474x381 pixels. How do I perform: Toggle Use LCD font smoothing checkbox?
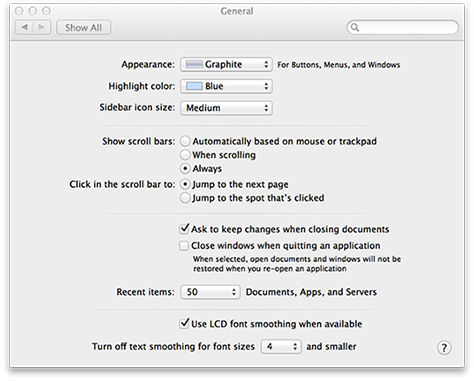click(184, 324)
